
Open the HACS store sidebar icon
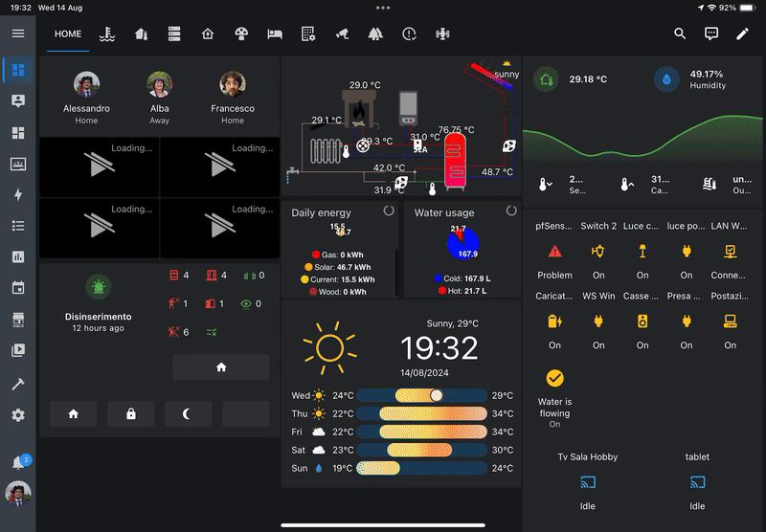pos(18,320)
